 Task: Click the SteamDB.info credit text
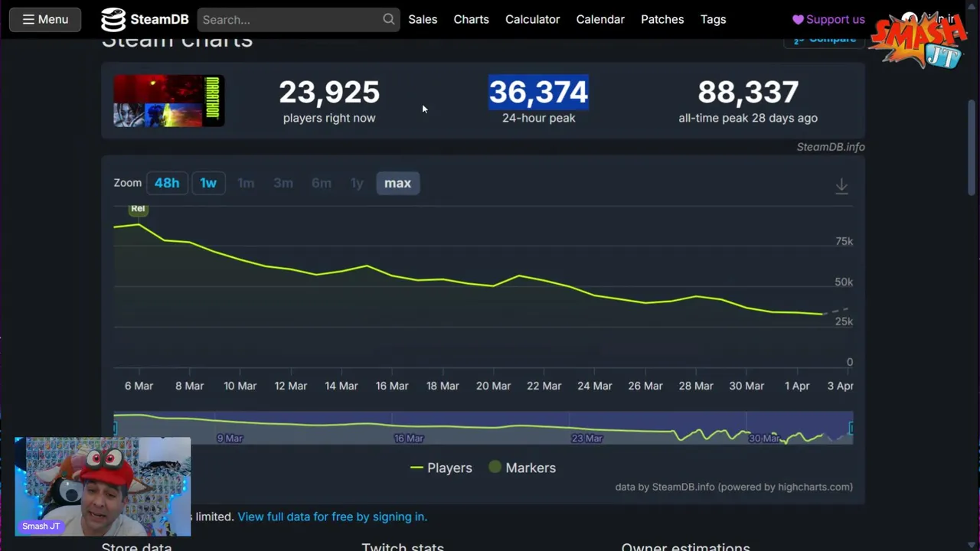point(831,147)
